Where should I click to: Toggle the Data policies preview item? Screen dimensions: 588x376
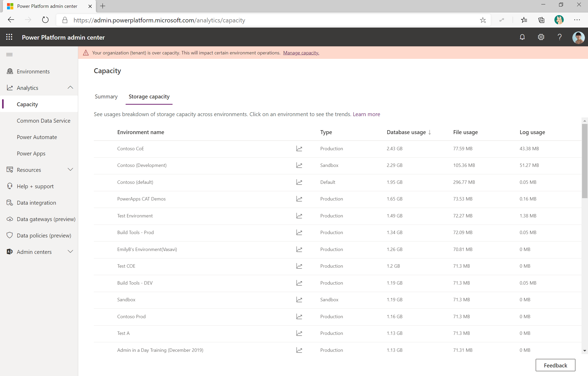point(44,236)
